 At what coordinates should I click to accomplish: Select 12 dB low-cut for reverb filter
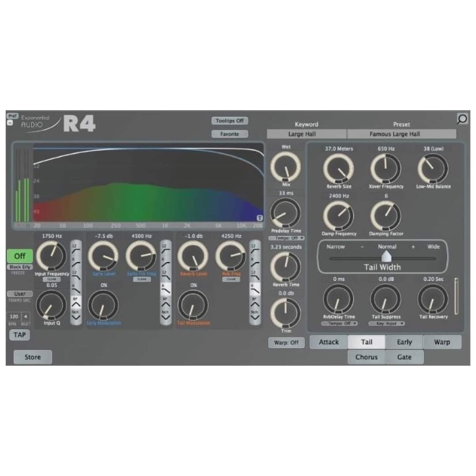[x=255, y=249]
